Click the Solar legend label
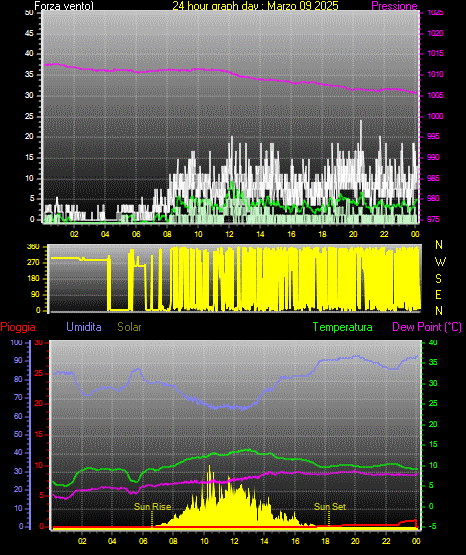The image size is (466, 555). click(x=130, y=327)
